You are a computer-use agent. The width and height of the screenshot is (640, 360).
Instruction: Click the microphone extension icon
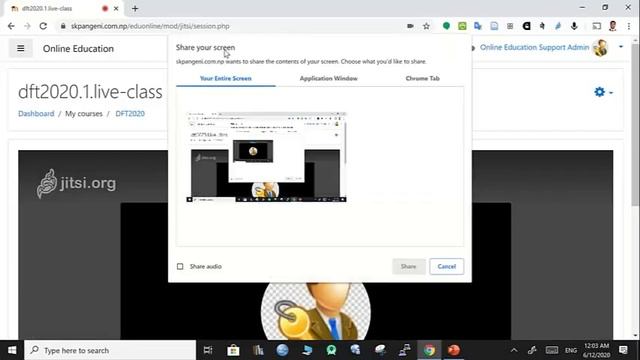click(x=574, y=26)
